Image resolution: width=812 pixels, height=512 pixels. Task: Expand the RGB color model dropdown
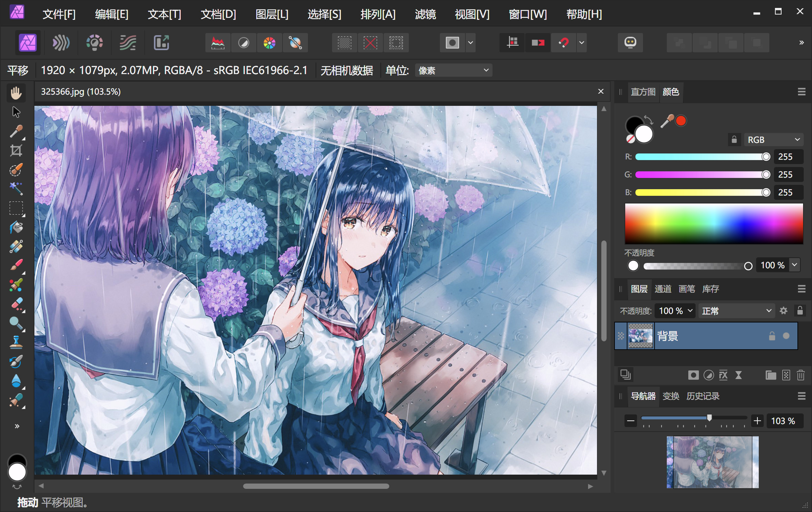[x=773, y=140]
